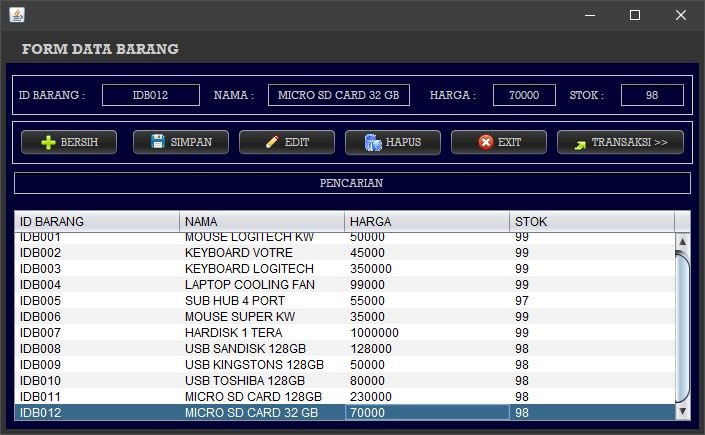This screenshot has height=435, width=705.
Task: Click the scroll down arrow in table
Action: (683, 411)
